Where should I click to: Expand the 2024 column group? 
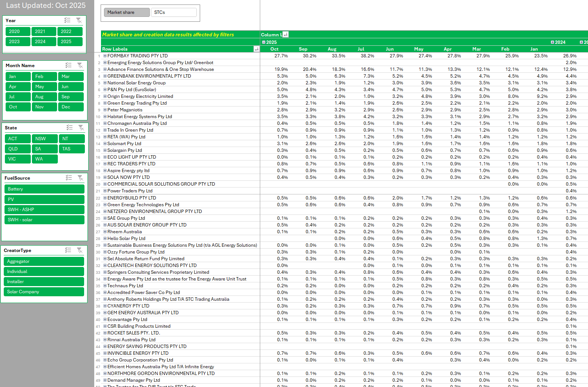(x=552, y=42)
